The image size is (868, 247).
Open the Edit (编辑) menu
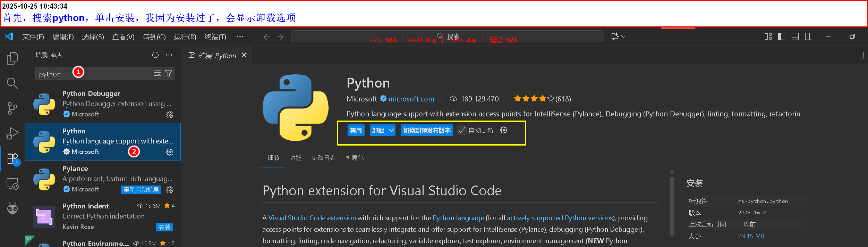point(63,37)
